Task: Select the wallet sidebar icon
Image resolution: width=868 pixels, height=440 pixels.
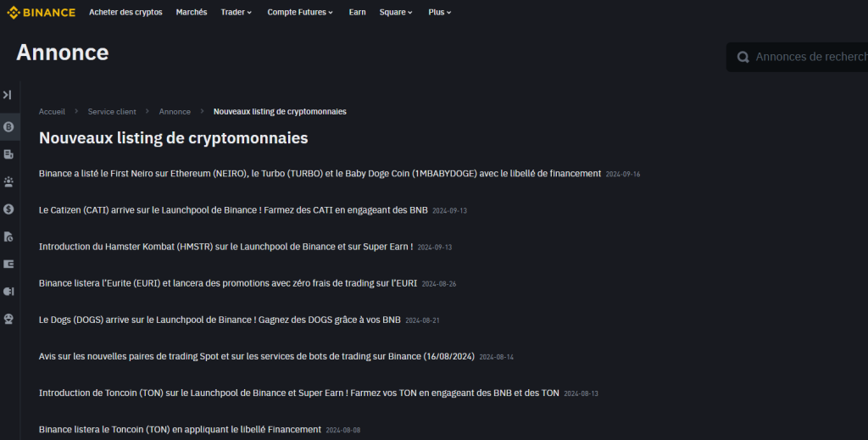Action: click(8, 264)
